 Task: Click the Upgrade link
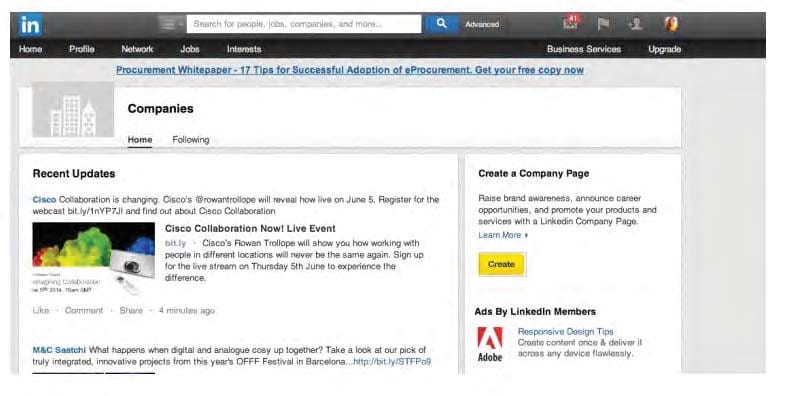coord(664,49)
